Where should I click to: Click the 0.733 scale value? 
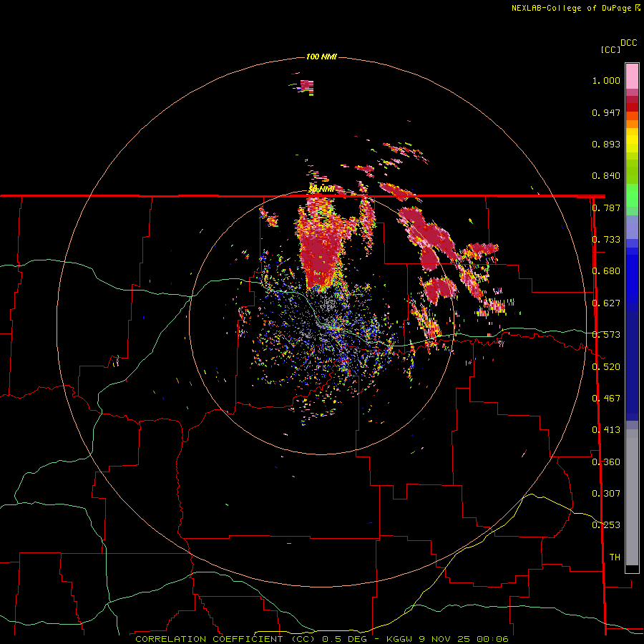[x=606, y=240]
